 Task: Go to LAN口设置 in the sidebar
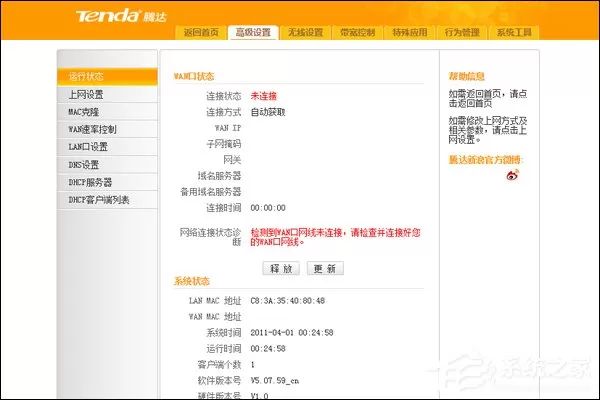click(x=107, y=147)
